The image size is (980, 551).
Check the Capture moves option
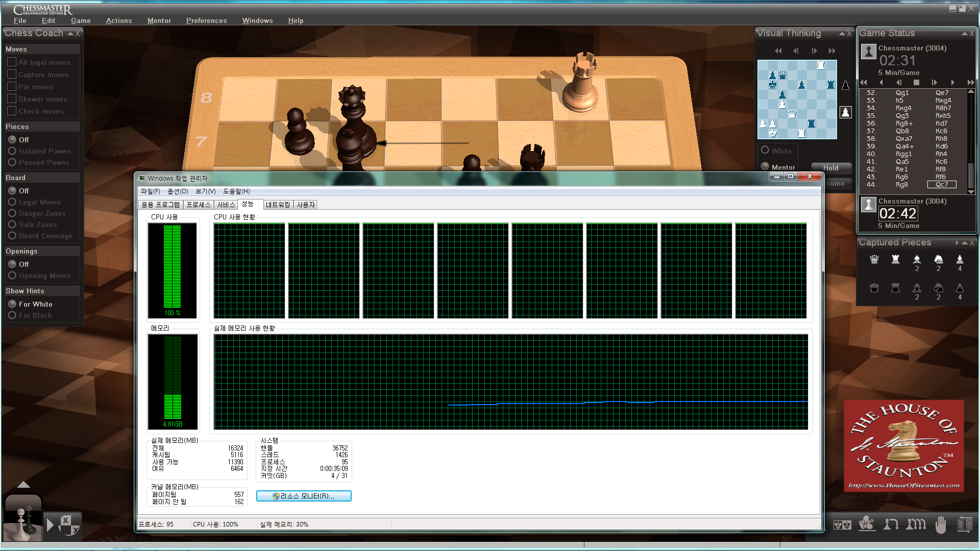tap(12, 74)
